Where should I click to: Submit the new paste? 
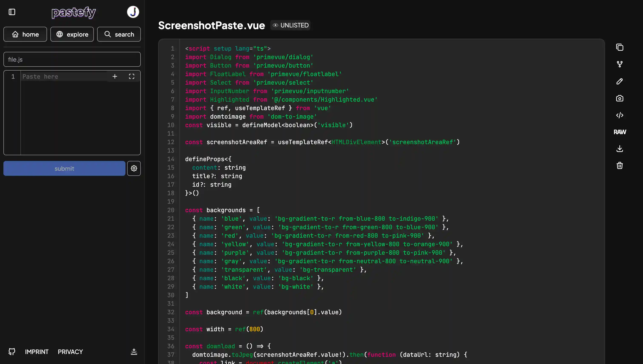(x=64, y=168)
